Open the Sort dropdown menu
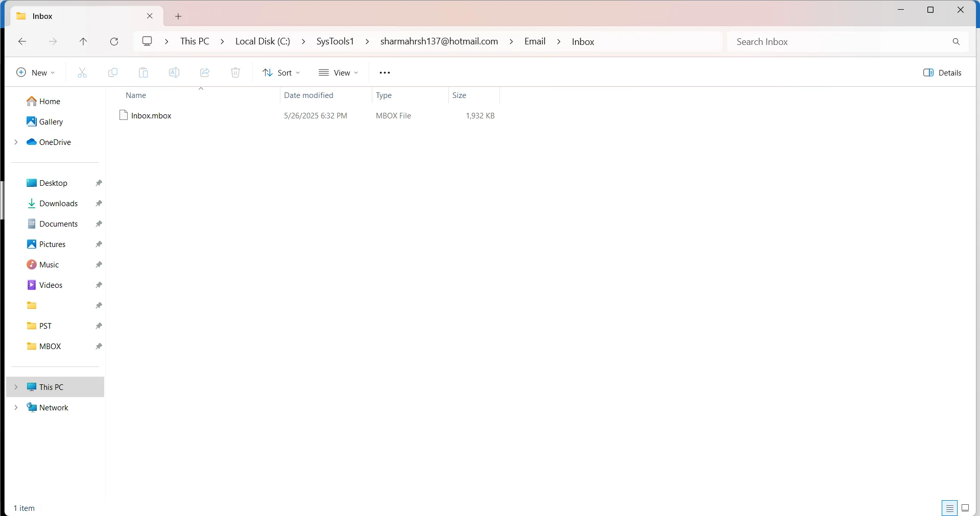 (x=281, y=72)
